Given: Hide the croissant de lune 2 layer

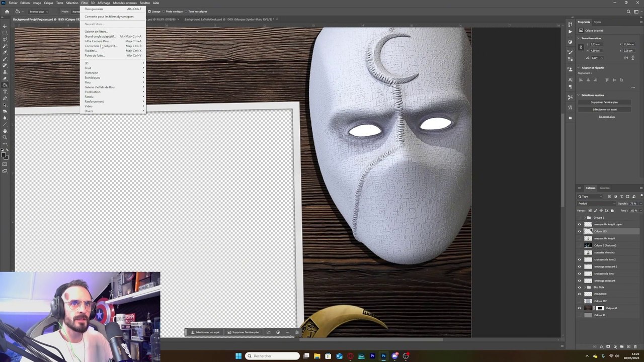Looking at the screenshot, I should 579,259.
